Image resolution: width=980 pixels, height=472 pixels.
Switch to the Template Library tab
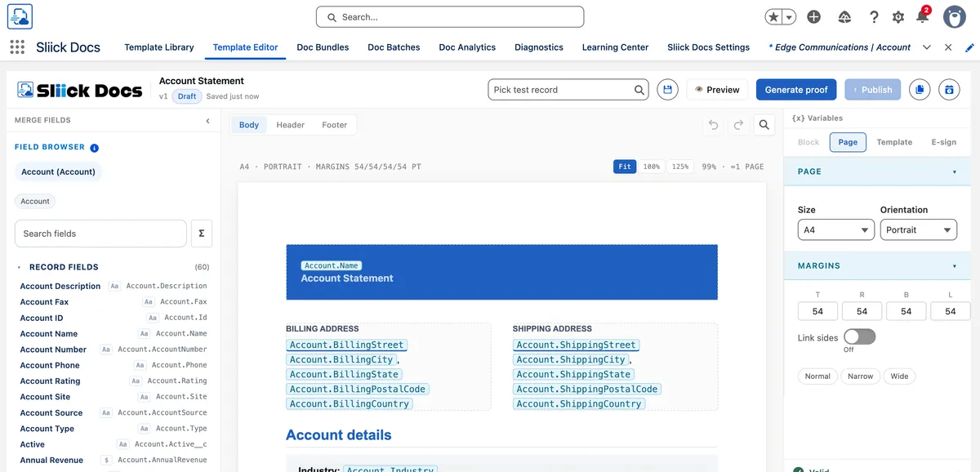[159, 47]
